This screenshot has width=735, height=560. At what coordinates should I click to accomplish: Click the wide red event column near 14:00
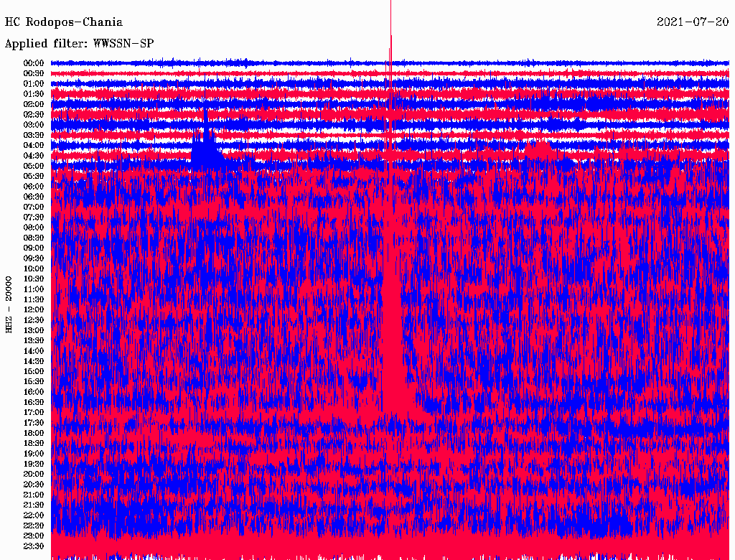point(393,345)
